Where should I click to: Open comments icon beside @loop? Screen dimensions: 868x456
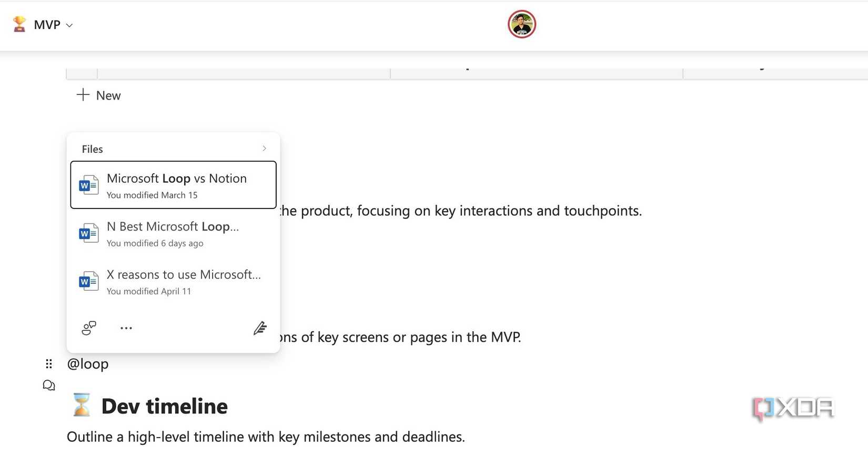[x=49, y=385]
